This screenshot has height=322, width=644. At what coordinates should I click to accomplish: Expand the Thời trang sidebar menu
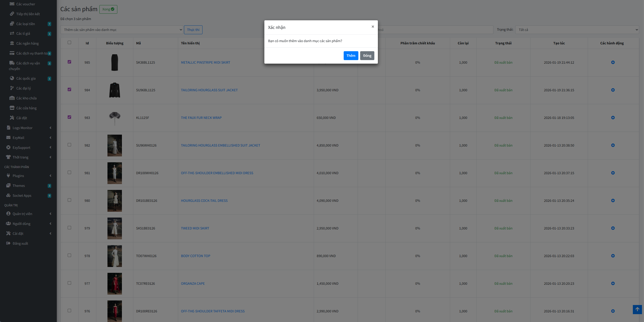pyautogui.click(x=21, y=157)
